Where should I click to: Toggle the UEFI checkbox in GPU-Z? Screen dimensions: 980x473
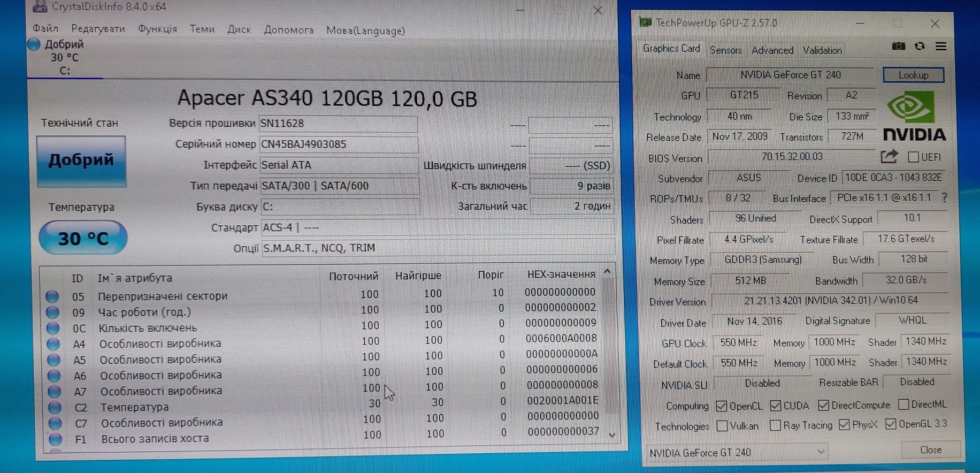click(914, 157)
